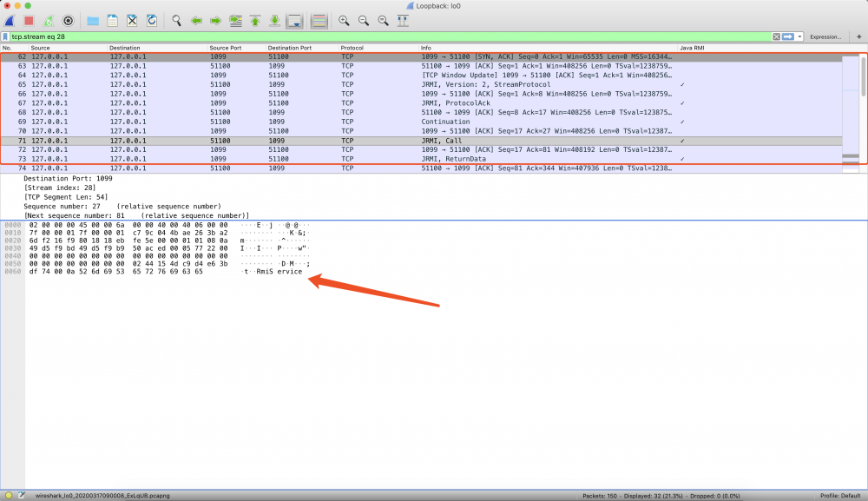Jump to the last packet
The image size is (868, 501).
pyautogui.click(x=274, y=21)
